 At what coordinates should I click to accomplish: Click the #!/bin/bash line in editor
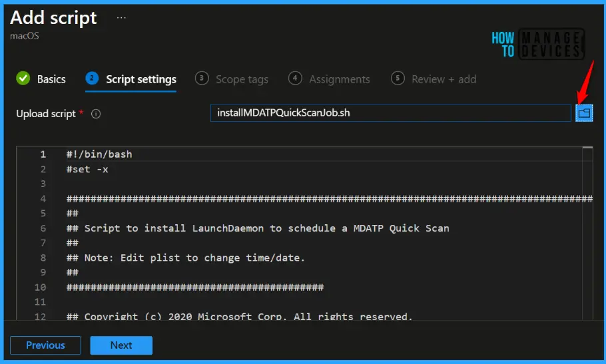(x=99, y=154)
